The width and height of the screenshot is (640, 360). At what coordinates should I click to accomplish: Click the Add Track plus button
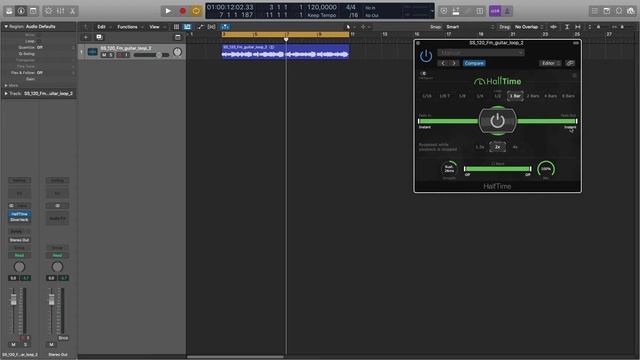[86, 37]
